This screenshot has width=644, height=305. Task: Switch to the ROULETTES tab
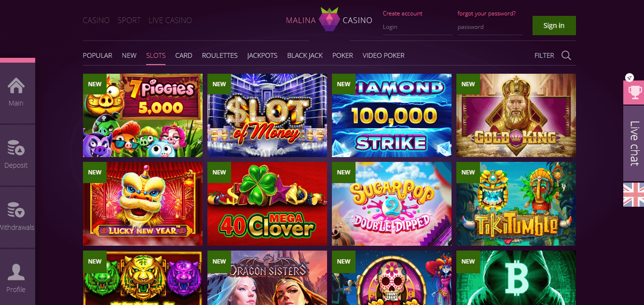[x=220, y=55]
